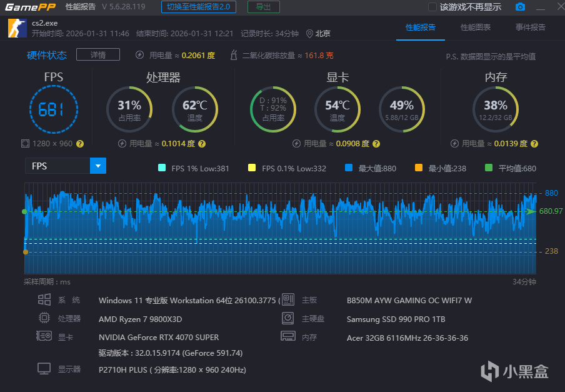Click "B850M AYW GAMING OC WIFI7 W" text
This screenshot has width=565, height=392.
(409, 301)
